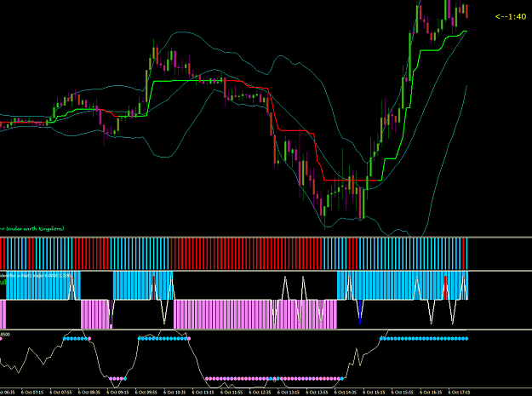The height and width of the screenshot is (396, 532).
Task: Click the '6 Oct 13:15' time axis label
Action: click(289, 393)
